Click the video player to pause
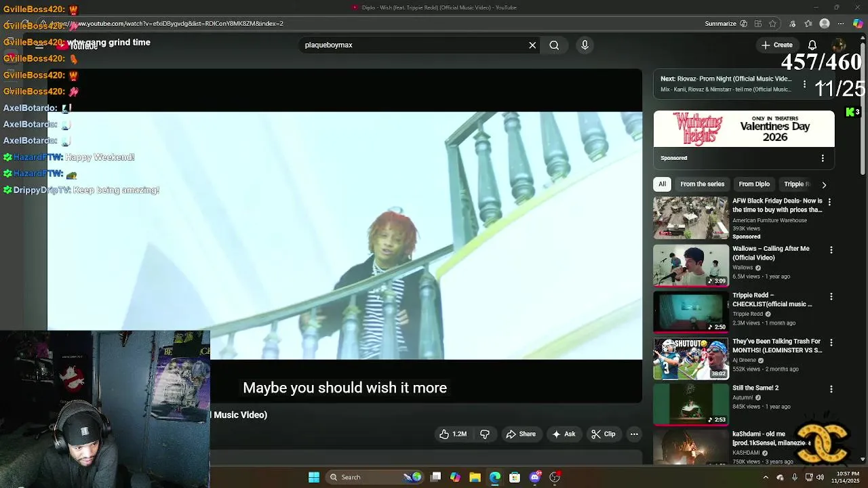 [344, 236]
